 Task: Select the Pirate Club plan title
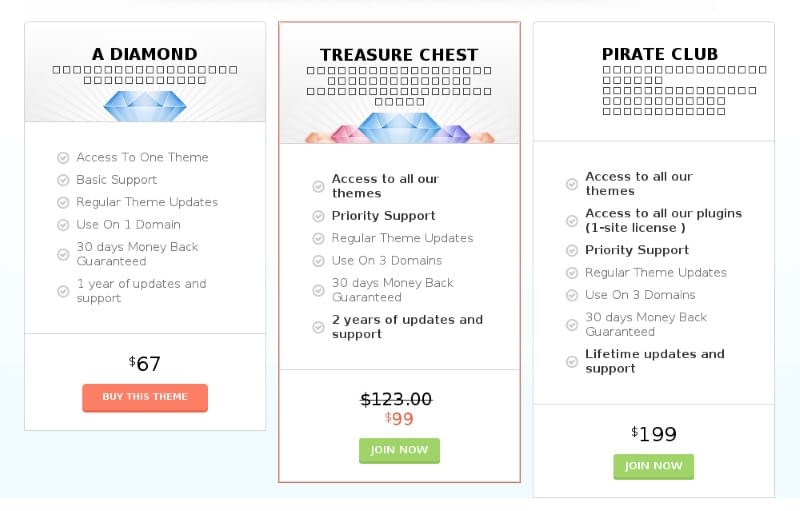[x=659, y=54]
